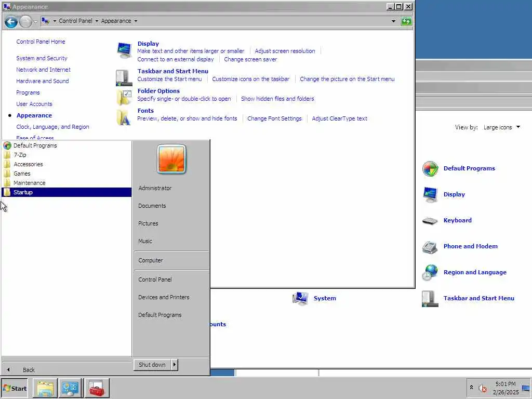Click the Show desktop icon beside the clock
Viewport: 532px width, 399px height.
pos(526,388)
